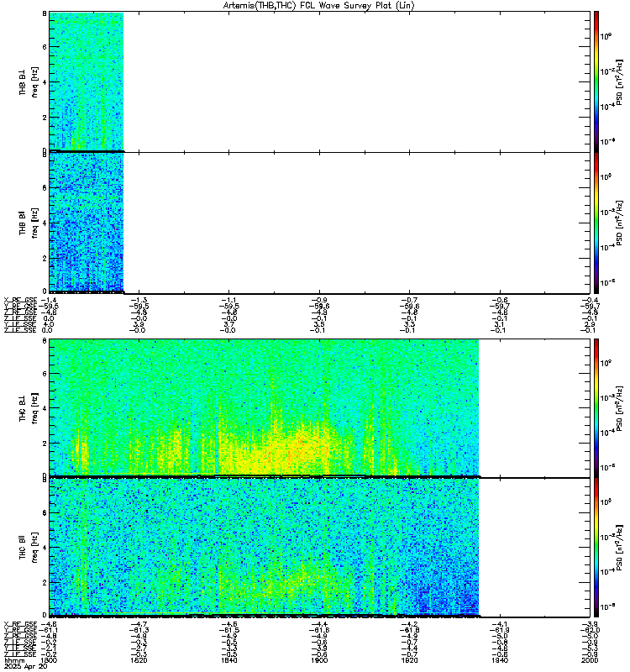Click the 'THB B⊥ freq [Hz]' axis label
The width and height of the screenshot is (630, 672).
coord(29,81)
